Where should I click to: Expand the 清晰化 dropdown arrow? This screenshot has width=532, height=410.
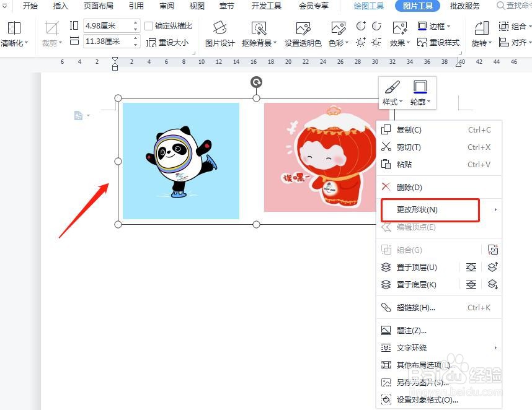27,43
